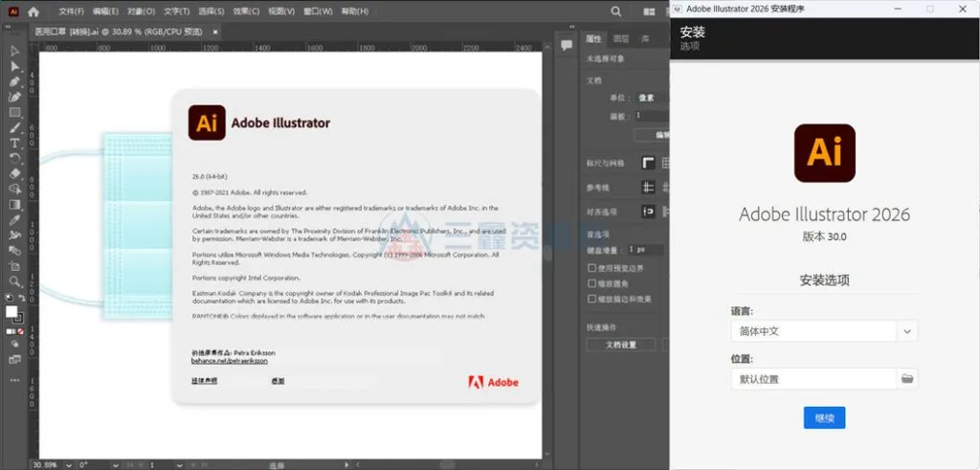
Task: Enable the 缩放描边和效果 checkbox
Action: click(x=591, y=299)
